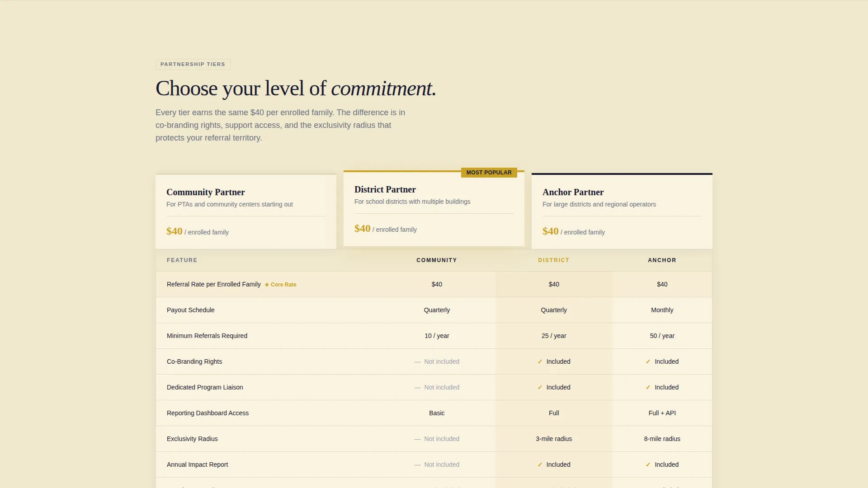Viewport: 868px width, 488px height.
Task: Click the Community Partner '$40 / enrolled family' price
Action: [198, 231]
